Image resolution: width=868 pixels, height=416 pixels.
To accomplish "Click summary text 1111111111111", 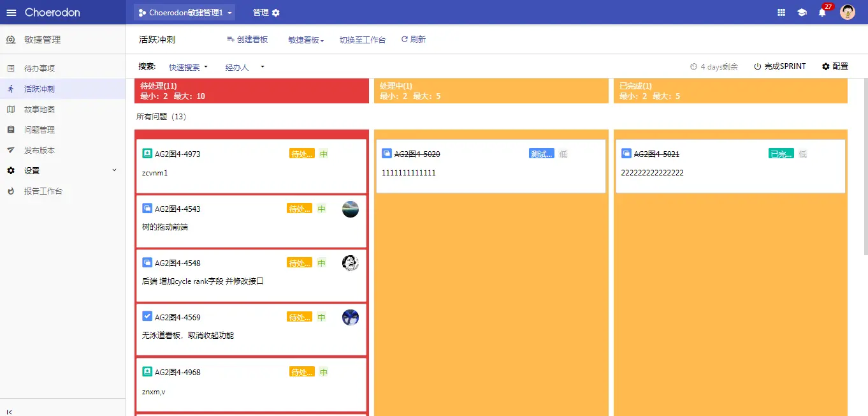I will tap(409, 173).
